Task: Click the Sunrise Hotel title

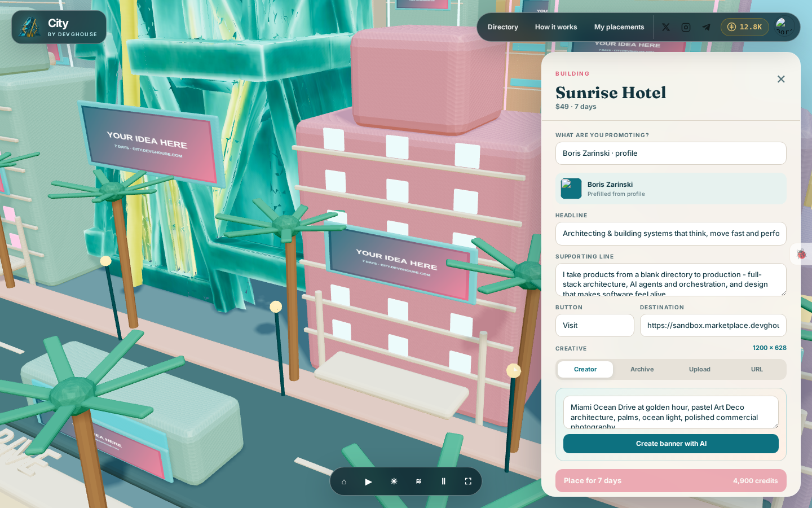Action: pyautogui.click(x=611, y=93)
